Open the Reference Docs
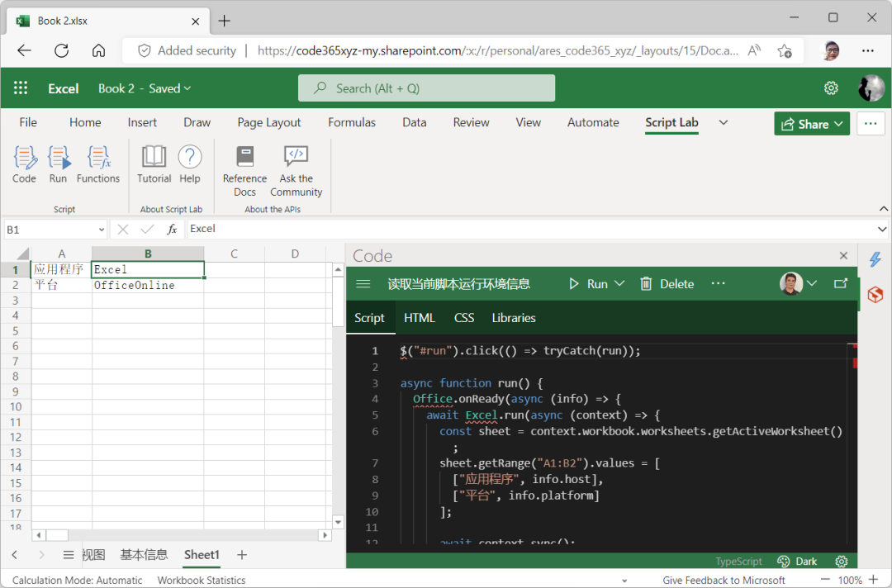Image resolution: width=892 pixels, height=588 pixels. [244, 171]
